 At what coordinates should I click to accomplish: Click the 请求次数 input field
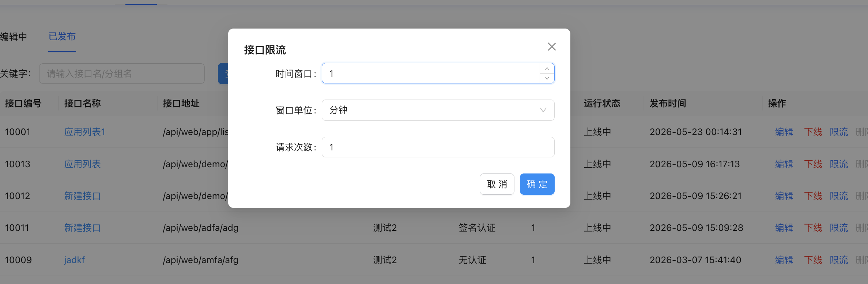(438, 147)
